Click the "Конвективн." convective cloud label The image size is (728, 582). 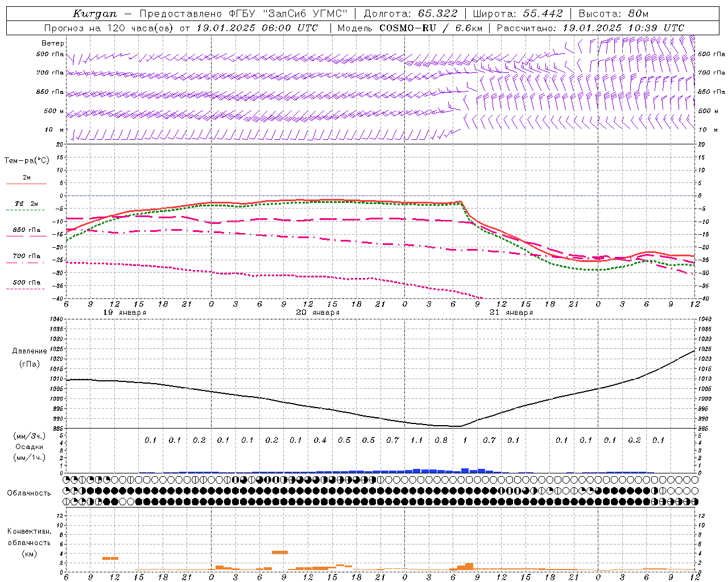click(30, 531)
